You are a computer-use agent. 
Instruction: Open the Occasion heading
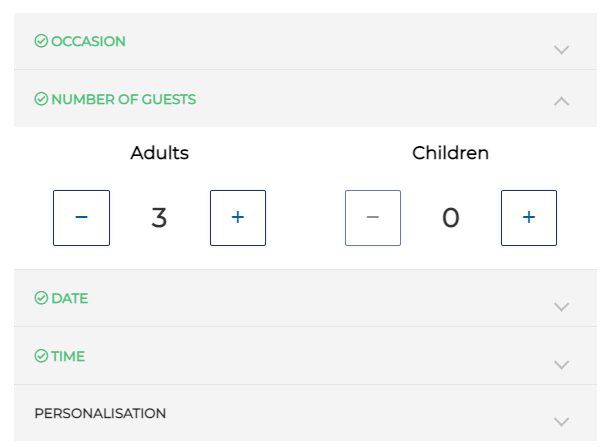click(88, 41)
